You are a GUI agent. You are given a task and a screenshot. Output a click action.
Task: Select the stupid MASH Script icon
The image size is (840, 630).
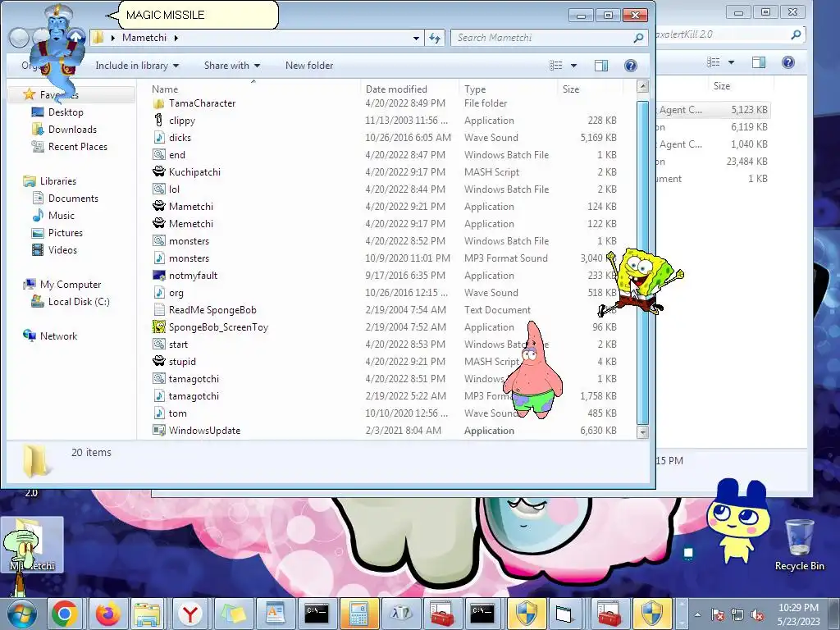tap(158, 361)
